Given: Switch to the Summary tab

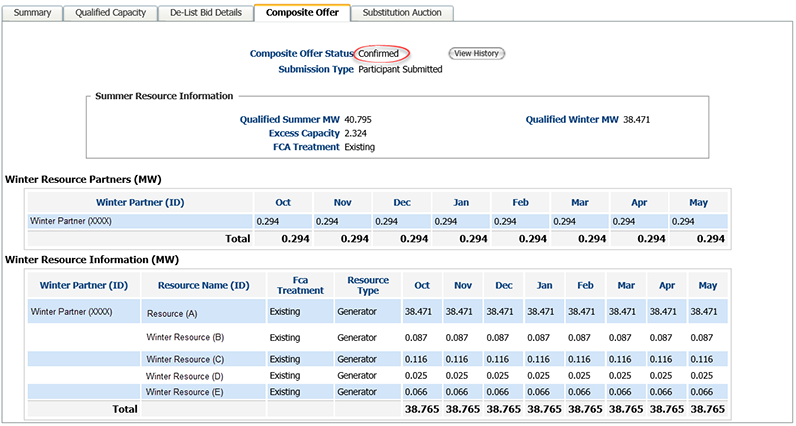Looking at the screenshot, I should pos(32,13).
